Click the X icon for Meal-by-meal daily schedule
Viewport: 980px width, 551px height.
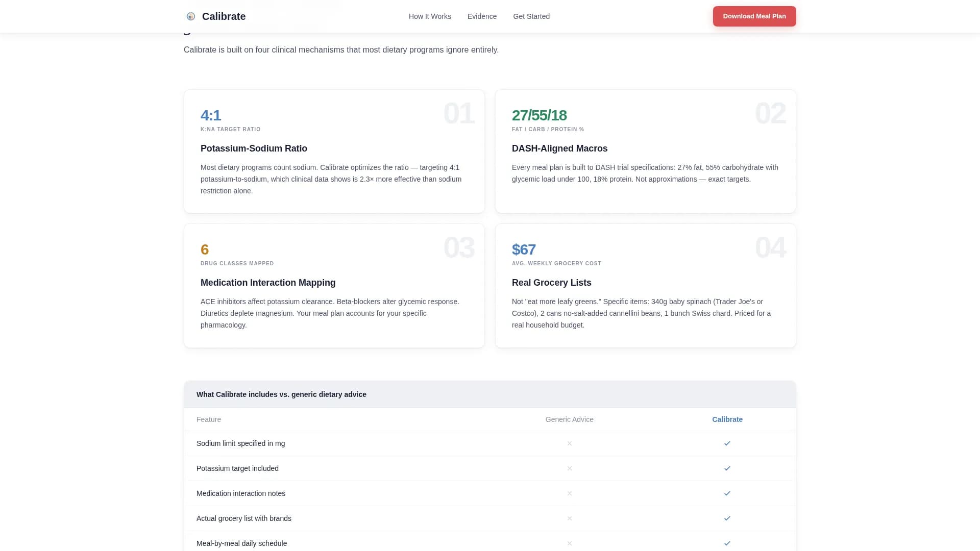570,543
